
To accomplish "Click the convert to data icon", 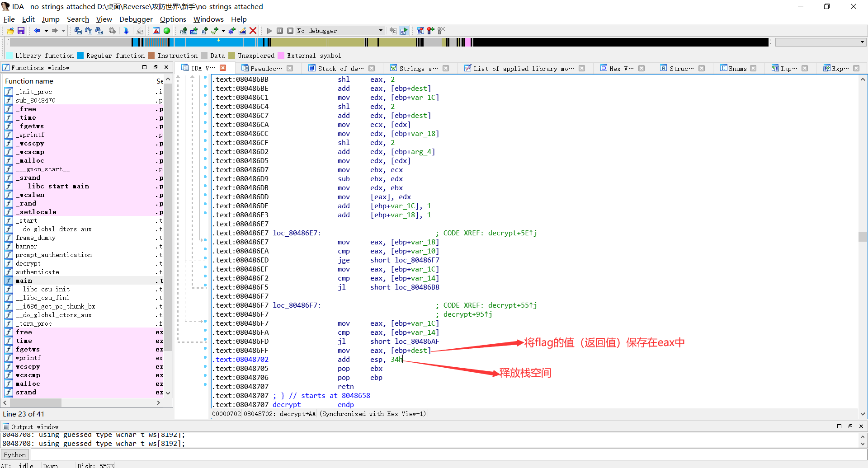I will tap(194, 31).
